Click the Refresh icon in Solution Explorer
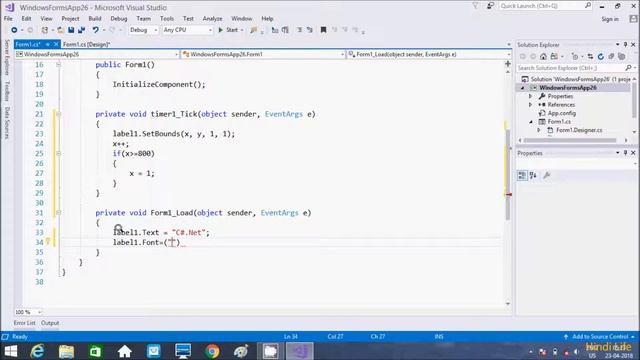Screen dimensions: 640x360 pyautogui.click(x=600, y=56)
